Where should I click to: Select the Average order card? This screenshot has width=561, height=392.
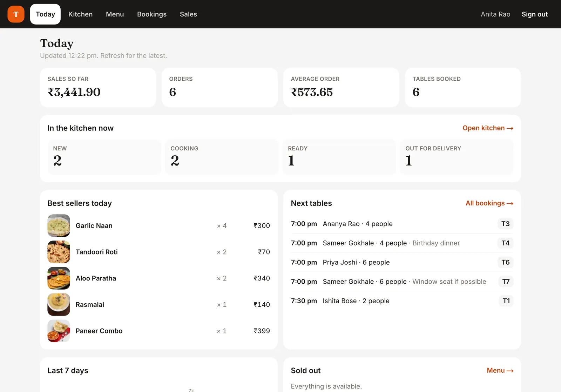point(341,87)
